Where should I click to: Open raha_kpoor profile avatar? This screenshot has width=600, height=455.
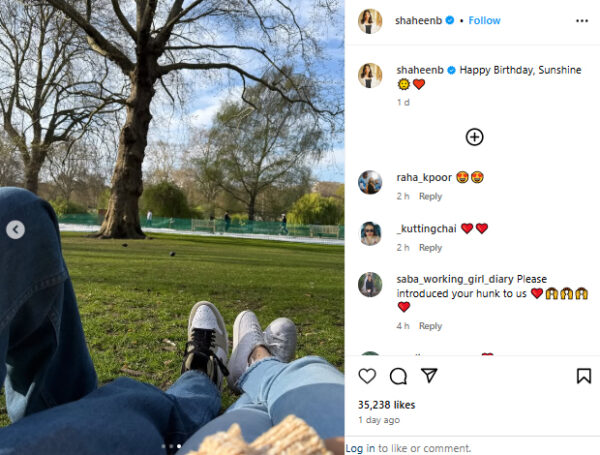(x=370, y=182)
